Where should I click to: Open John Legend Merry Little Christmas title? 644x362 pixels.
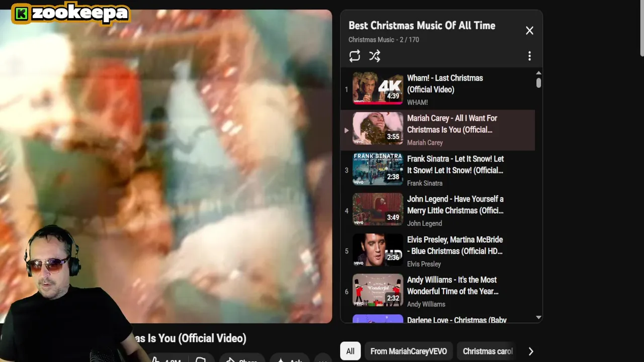pyautogui.click(x=455, y=205)
